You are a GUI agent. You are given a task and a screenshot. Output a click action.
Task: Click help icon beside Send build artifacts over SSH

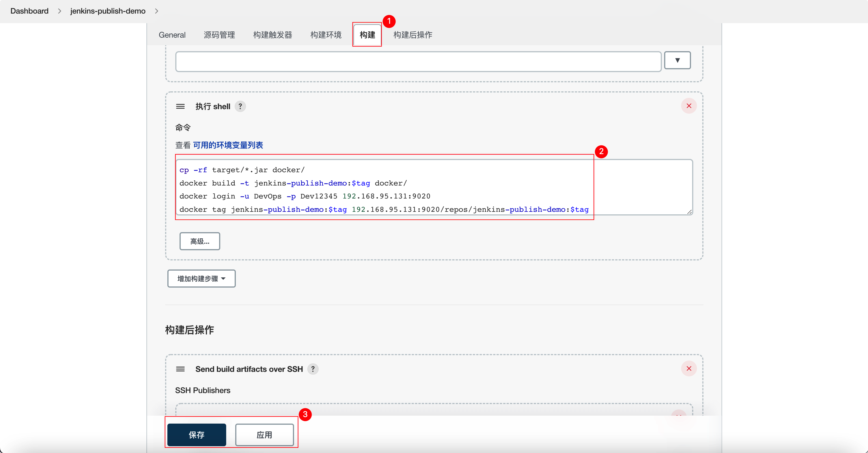(x=313, y=369)
